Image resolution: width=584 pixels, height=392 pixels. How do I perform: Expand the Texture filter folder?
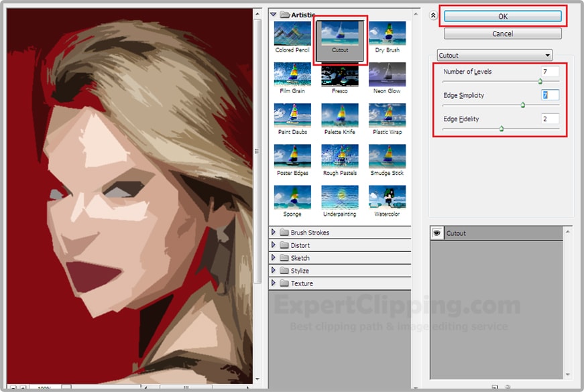[274, 283]
